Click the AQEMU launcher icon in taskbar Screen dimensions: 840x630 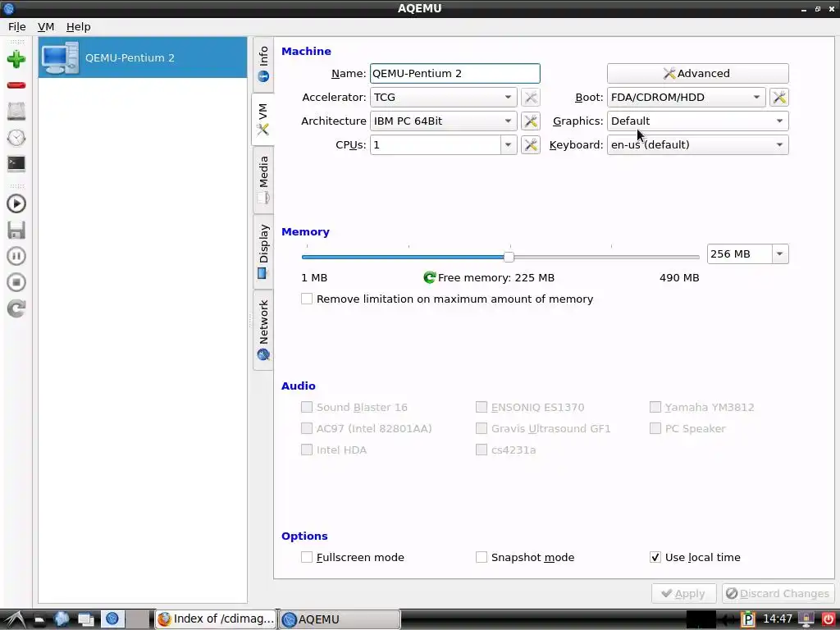click(112, 619)
